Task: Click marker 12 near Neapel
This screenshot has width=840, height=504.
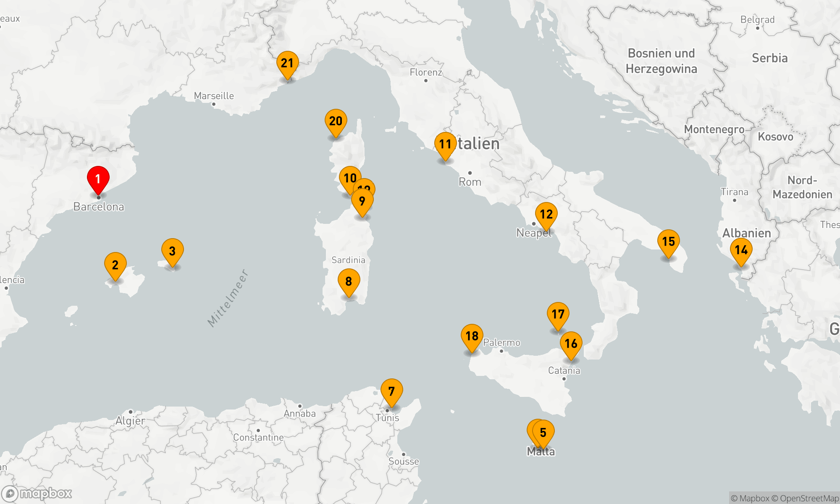Action: 546,214
